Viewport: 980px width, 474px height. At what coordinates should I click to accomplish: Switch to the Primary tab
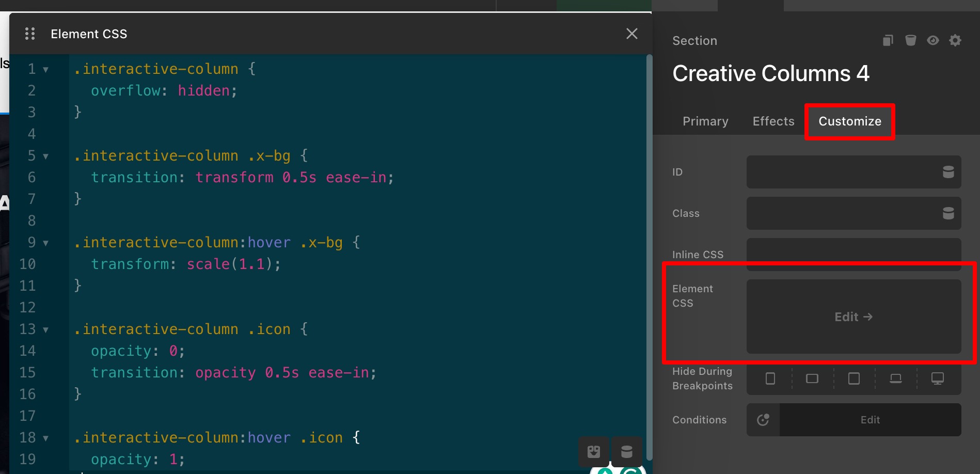click(705, 121)
